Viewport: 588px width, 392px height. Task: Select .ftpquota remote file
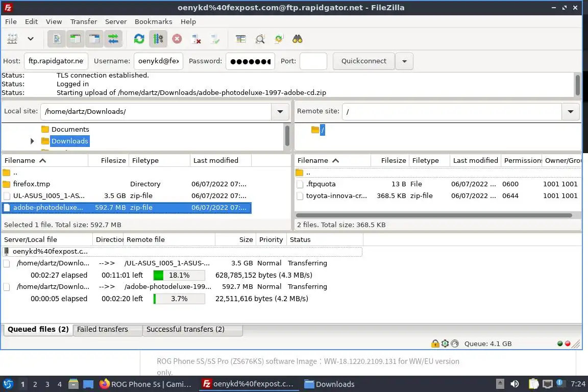[438, 184]
